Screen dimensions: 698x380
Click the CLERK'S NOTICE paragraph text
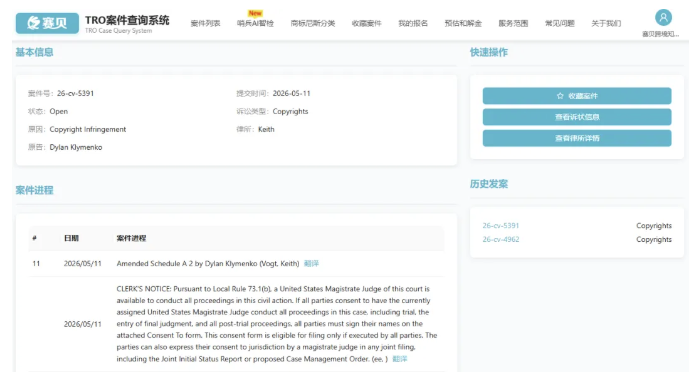pos(277,323)
